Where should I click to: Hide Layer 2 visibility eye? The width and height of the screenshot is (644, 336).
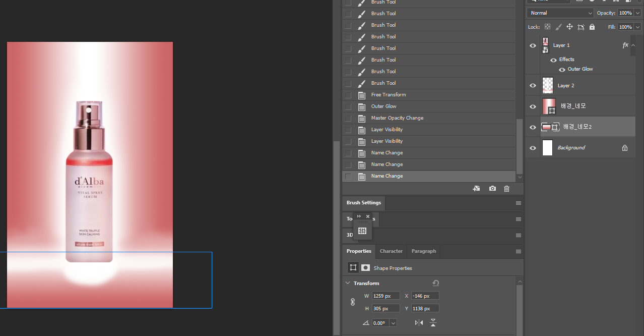click(533, 86)
